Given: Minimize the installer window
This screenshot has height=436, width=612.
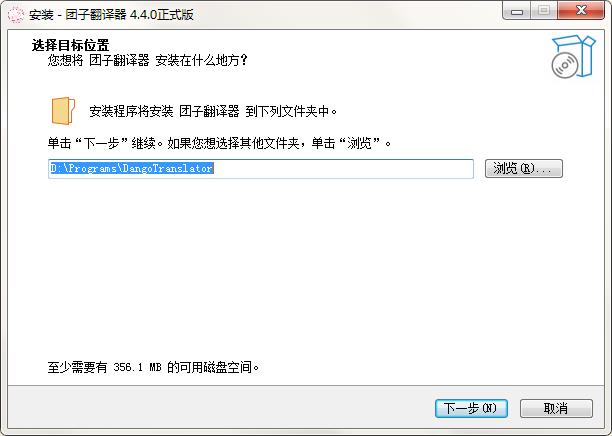Looking at the screenshot, I should [x=517, y=12].
